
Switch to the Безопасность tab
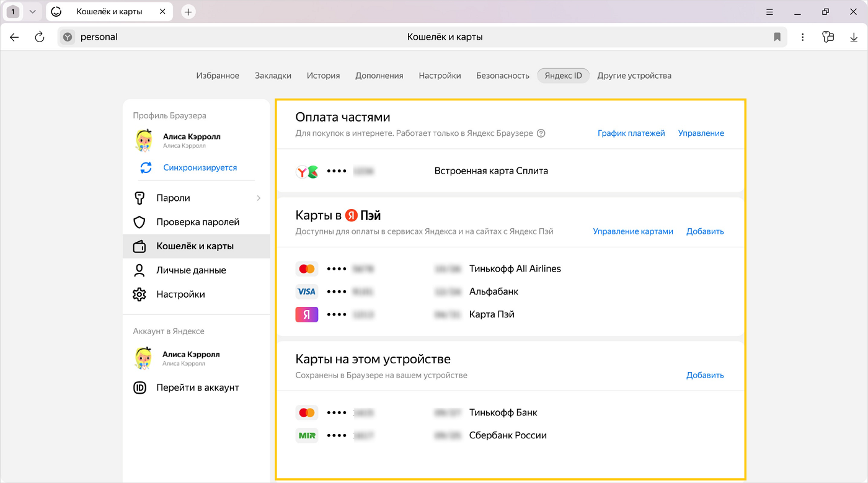(x=502, y=76)
